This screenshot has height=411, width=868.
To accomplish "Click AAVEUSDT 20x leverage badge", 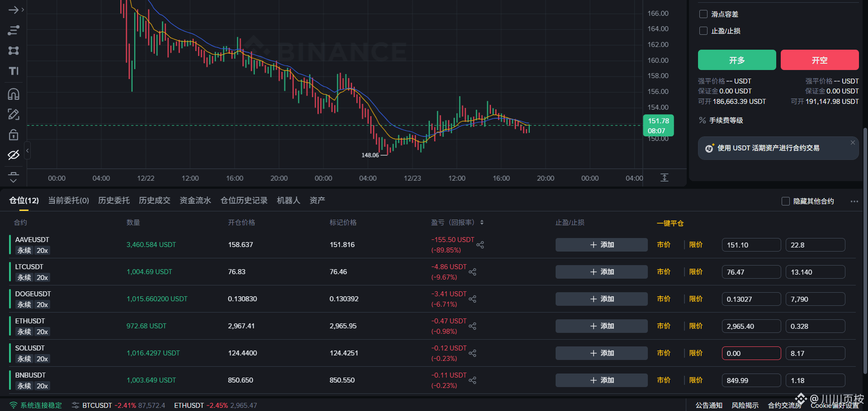I will pyautogui.click(x=42, y=251).
